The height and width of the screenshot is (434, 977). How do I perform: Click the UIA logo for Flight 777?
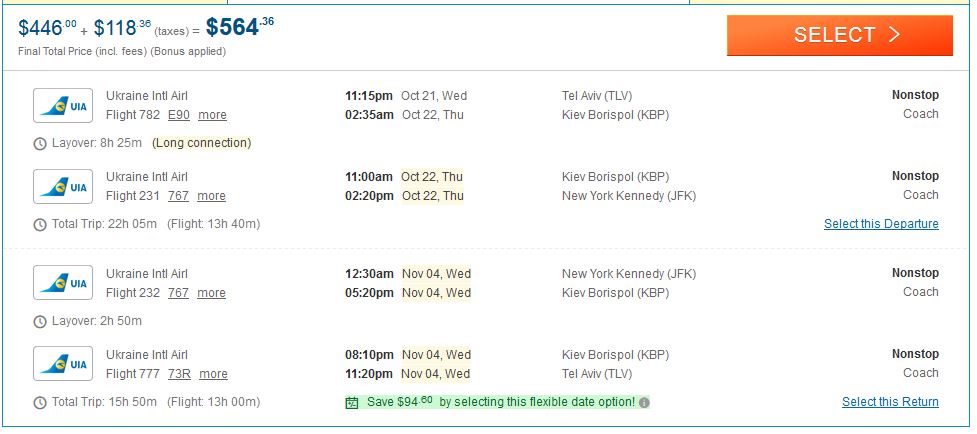(63, 364)
